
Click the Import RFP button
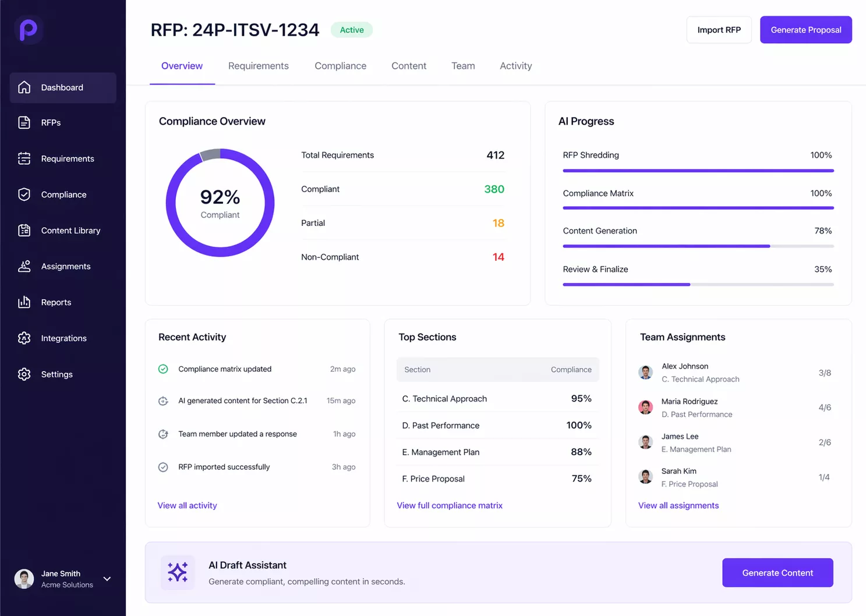click(719, 30)
